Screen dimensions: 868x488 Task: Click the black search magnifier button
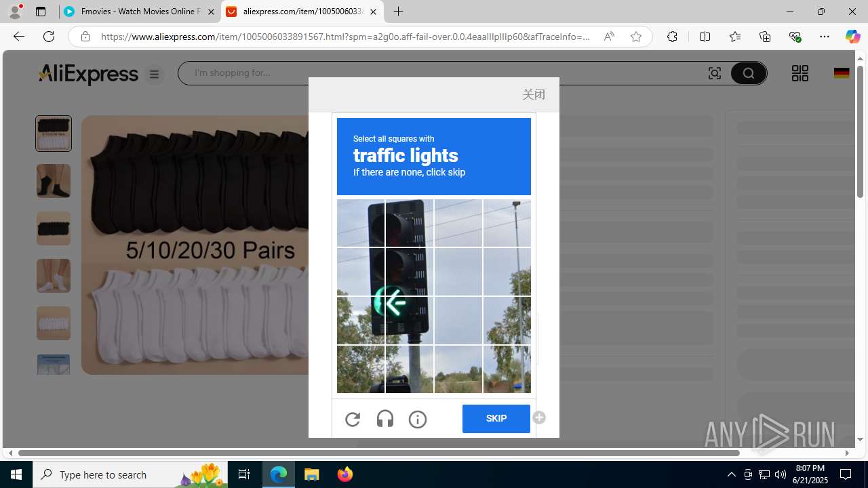coord(749,73)
